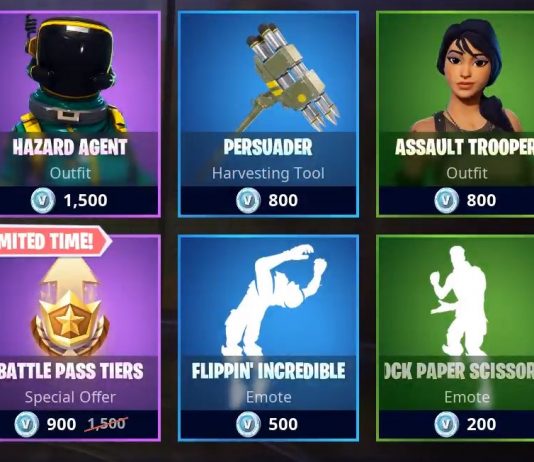Click the Persuader item name label
534x462 pixels.
pyautogui.click(x=268, y=147)
